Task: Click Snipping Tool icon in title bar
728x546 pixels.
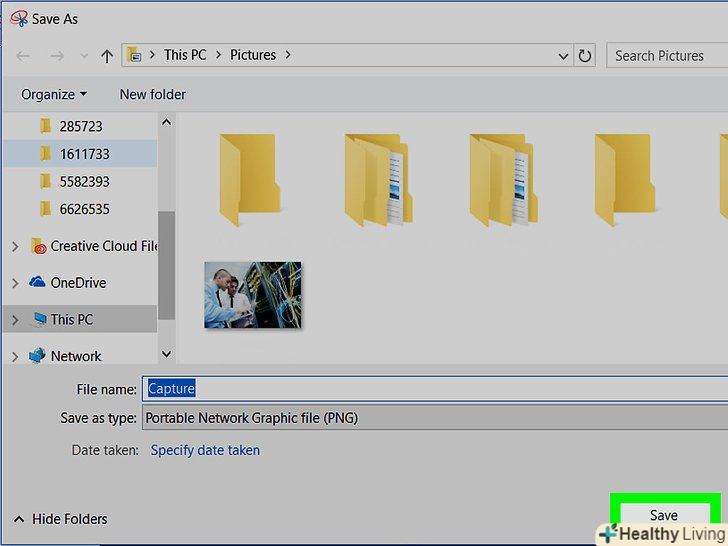Action: point(19,19)
